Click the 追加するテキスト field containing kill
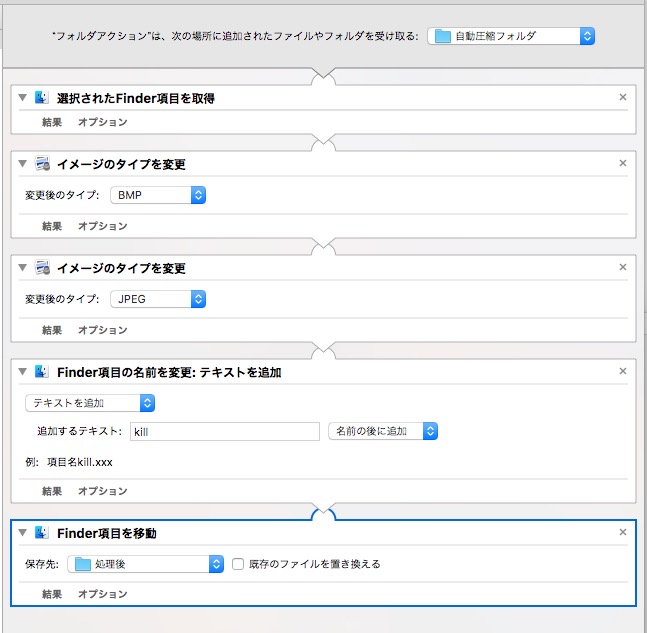 pos(225,432)
